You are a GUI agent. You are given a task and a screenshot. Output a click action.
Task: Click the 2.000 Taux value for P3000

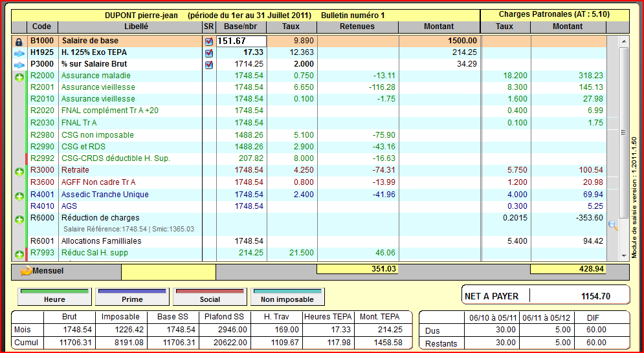304,63
